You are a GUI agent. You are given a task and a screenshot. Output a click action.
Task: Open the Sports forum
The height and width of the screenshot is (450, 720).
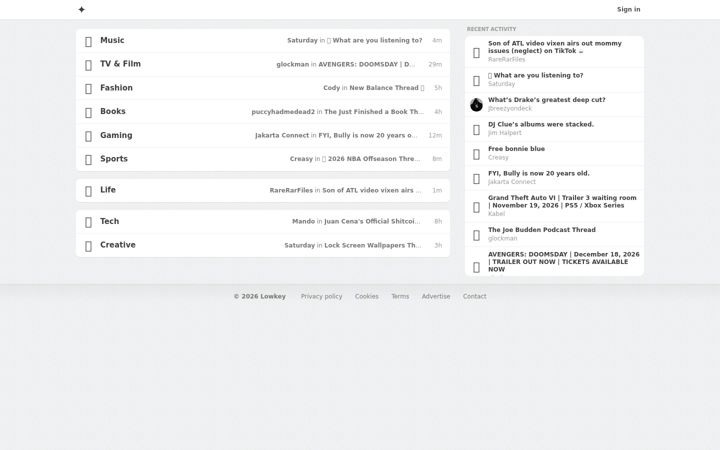click(x=114, y=159)
